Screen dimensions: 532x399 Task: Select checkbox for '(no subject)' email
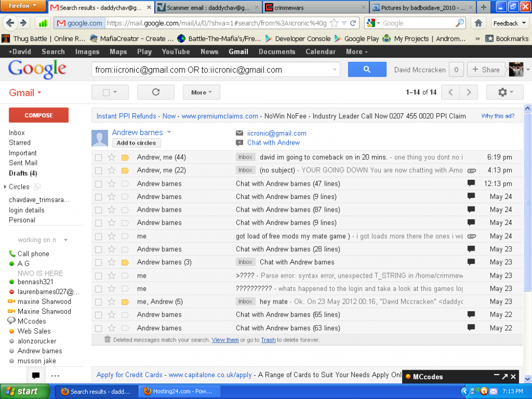click(x=98, y=170)
